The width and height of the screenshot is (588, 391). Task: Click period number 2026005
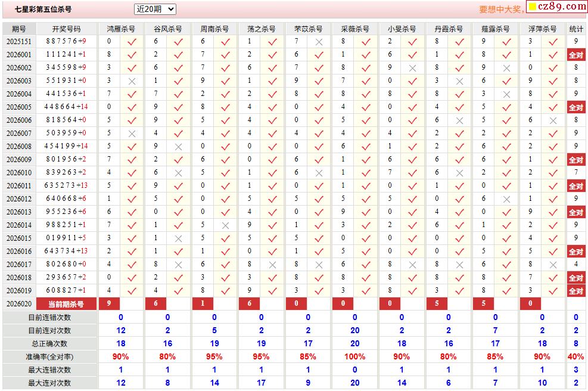19,107
